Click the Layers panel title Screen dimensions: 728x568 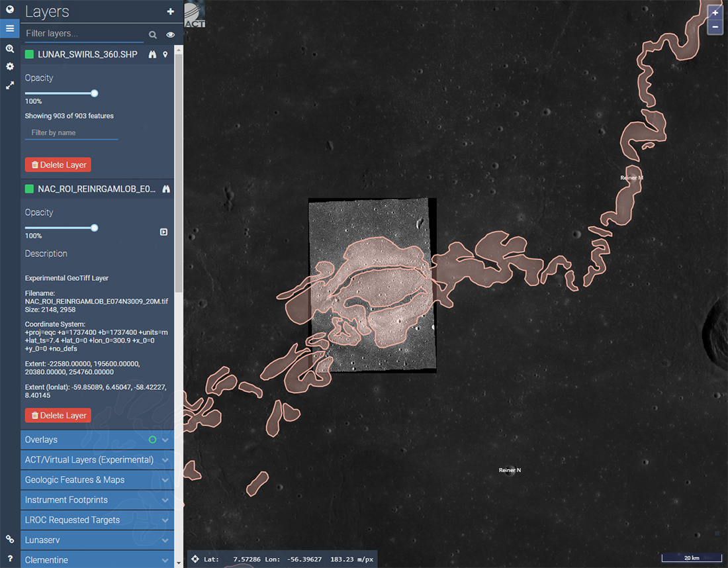[x=47, y=12]
